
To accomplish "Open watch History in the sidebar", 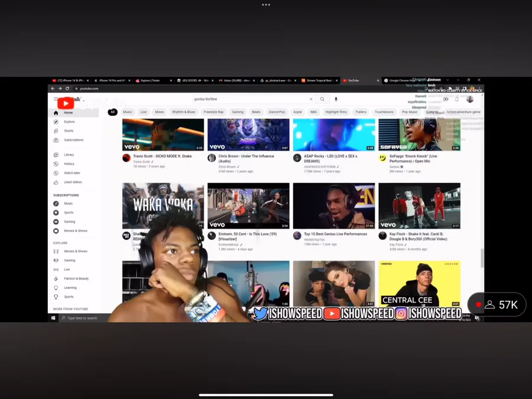I will coord(69,164).
